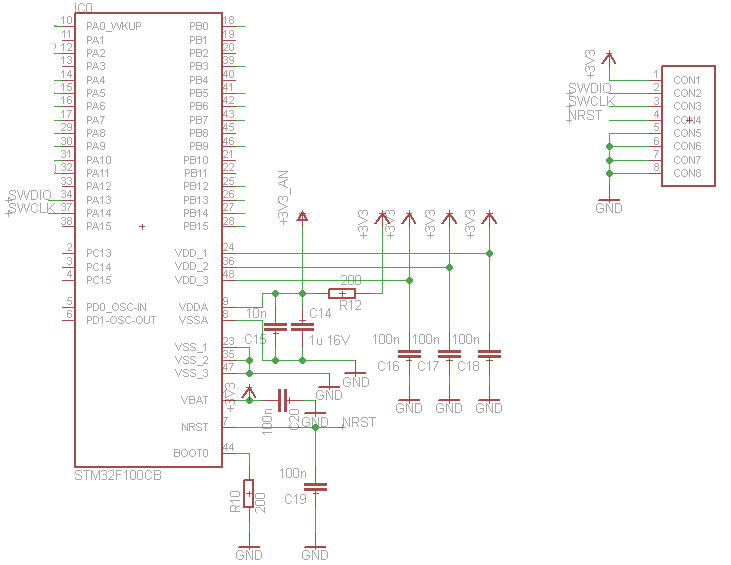Click the PB15 pin label
Screen dimensions: 731x565
click(x=196, y=226)
